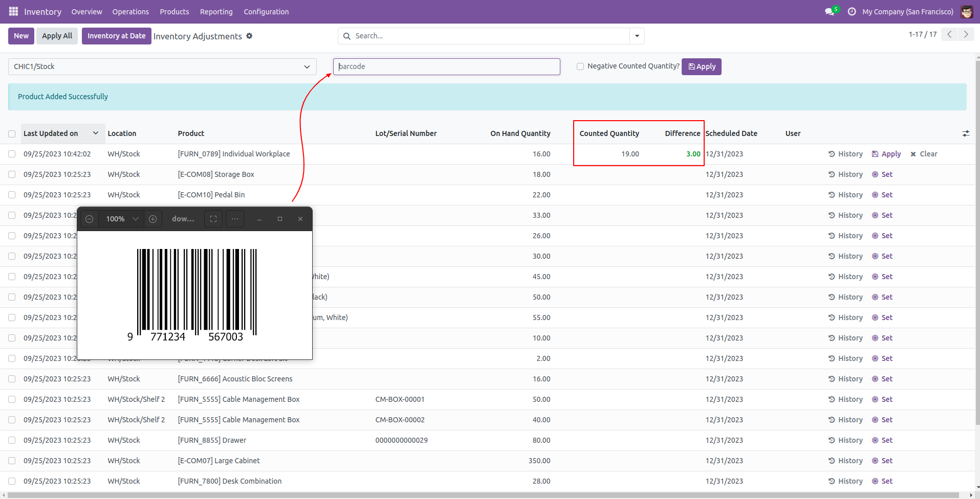980x499 pixels.
Task: Check the Pedal Bin row checkbox
Action: pos(12,195)
